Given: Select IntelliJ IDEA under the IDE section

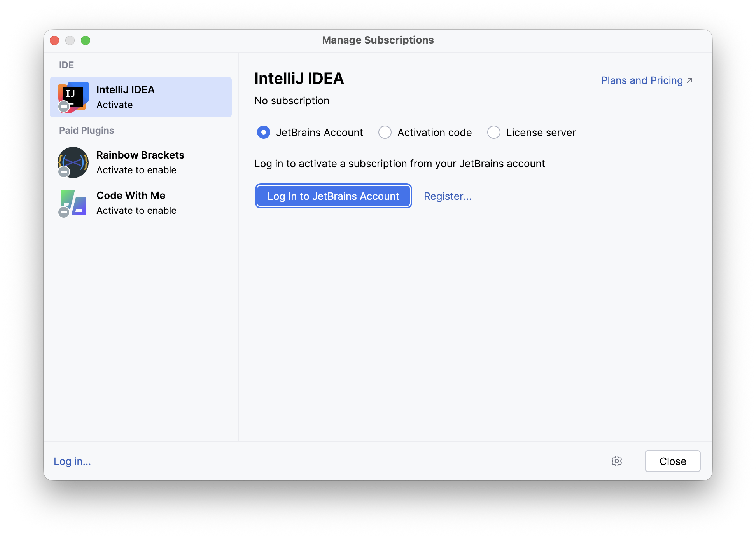Looking at the screenshot, I should point(140,97).
